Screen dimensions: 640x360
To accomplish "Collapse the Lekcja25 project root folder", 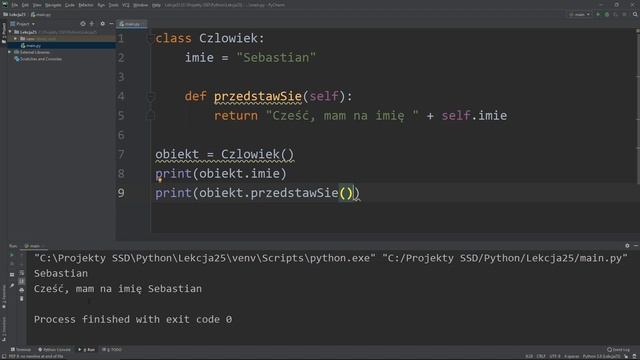I will [x=10, y=32].
